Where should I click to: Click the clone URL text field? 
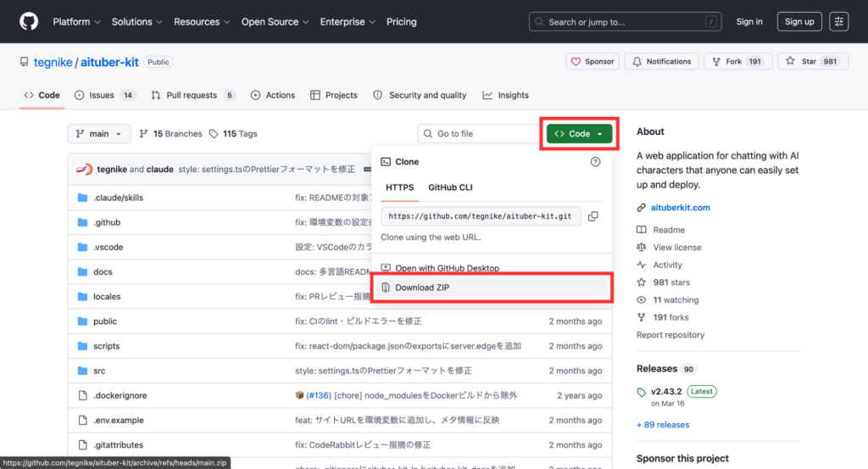coord(481,216)
